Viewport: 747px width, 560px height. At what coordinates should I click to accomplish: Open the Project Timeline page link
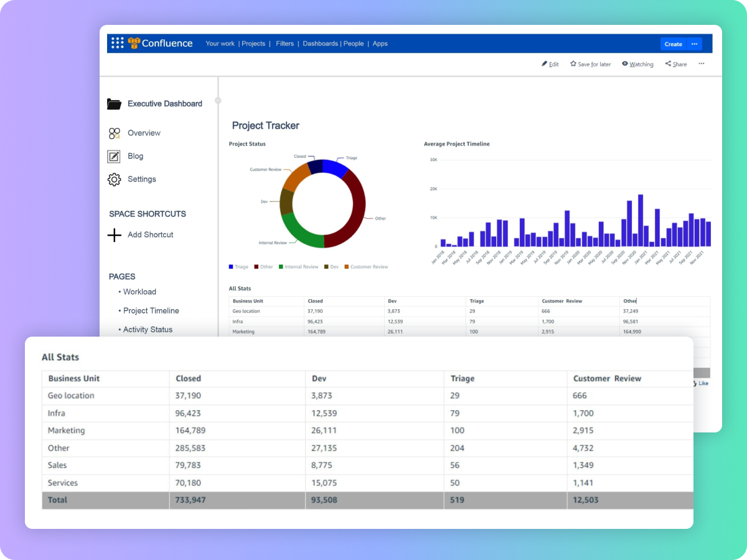(151, 310)
